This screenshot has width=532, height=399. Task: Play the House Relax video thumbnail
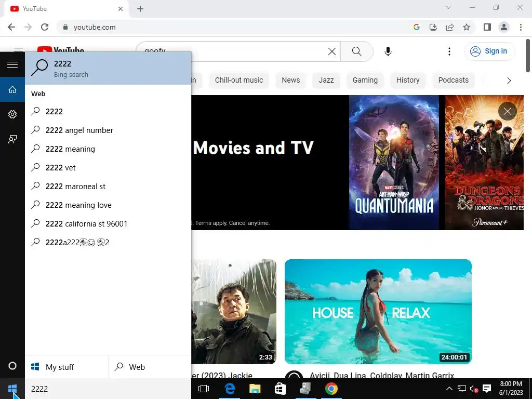(378, 312)
